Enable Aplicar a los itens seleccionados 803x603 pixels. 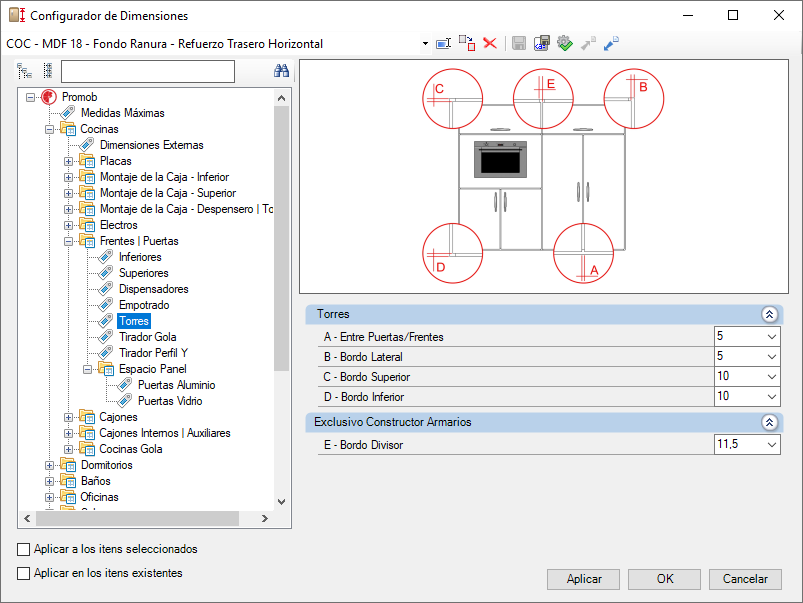coord(24,549)
